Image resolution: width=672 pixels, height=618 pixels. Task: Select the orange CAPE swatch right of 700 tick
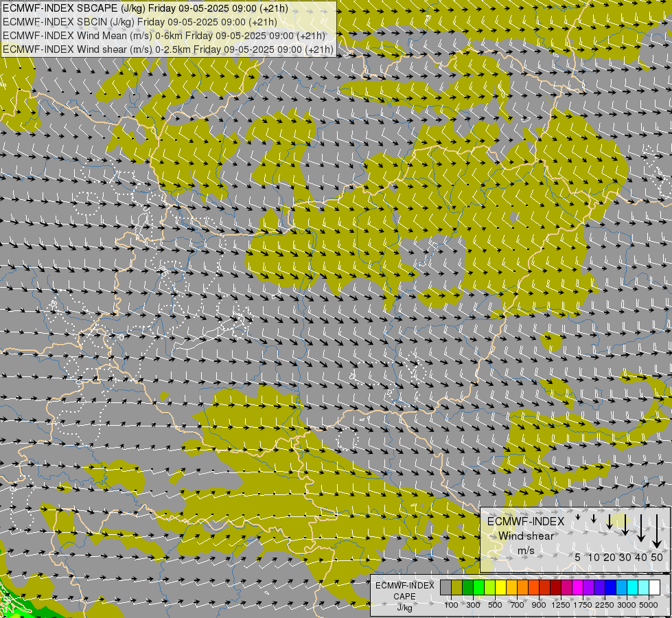[523, 587]
